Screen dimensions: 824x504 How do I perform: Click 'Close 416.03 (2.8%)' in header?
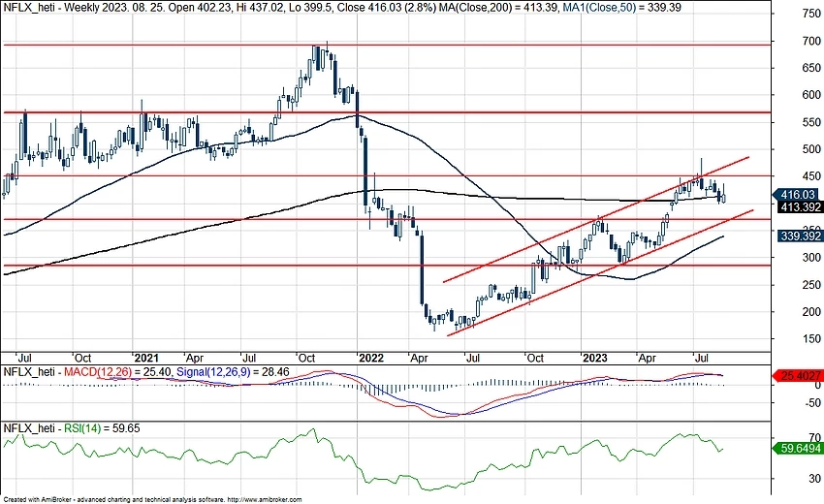386,8
